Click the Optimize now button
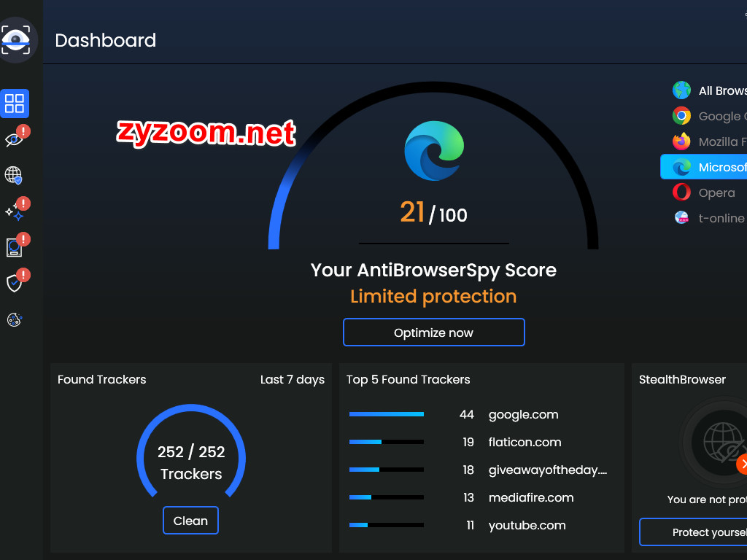747x560 pixels. (x=434, y=332)
